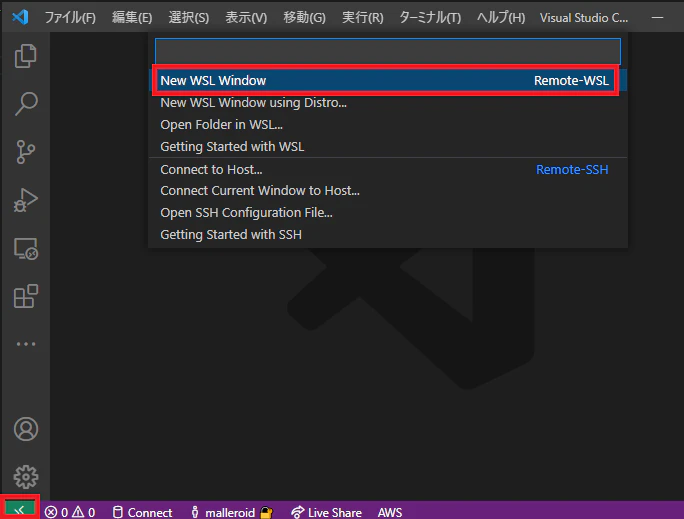Open the Manage gear icon
The image size is (684, 519).
click(26, 477)
